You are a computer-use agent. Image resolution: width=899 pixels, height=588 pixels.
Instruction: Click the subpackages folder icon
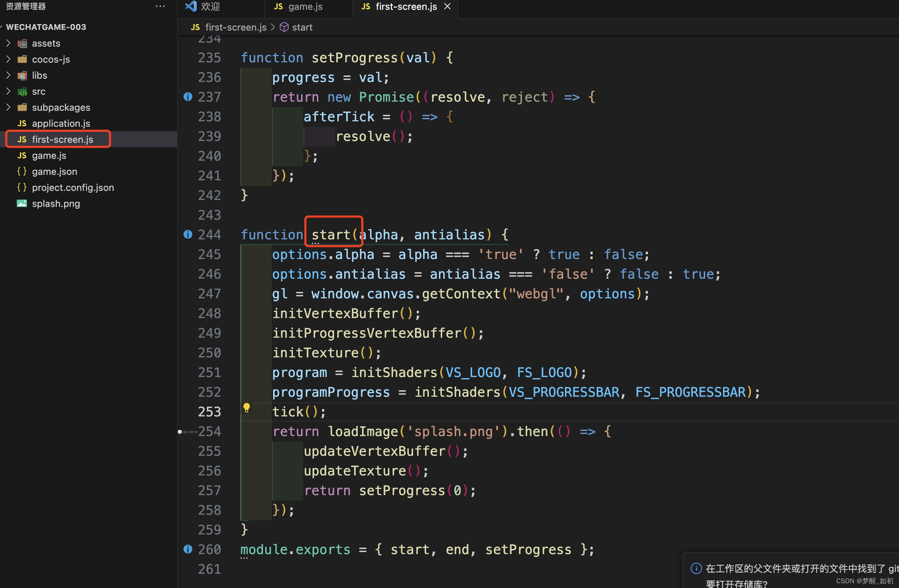click(22, 107)
